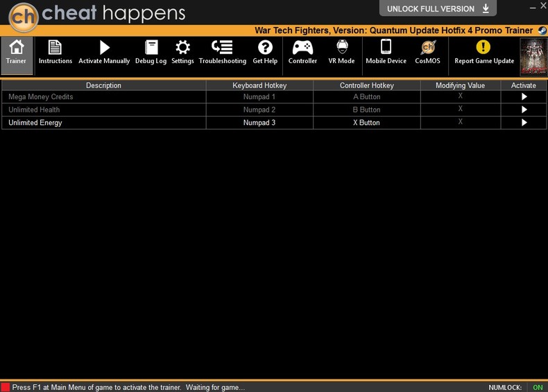Image resolution: width=548 pixels, height=392 pixels.
Task: Click the Press F1 status bar message
Action: [x=128, y=387]
